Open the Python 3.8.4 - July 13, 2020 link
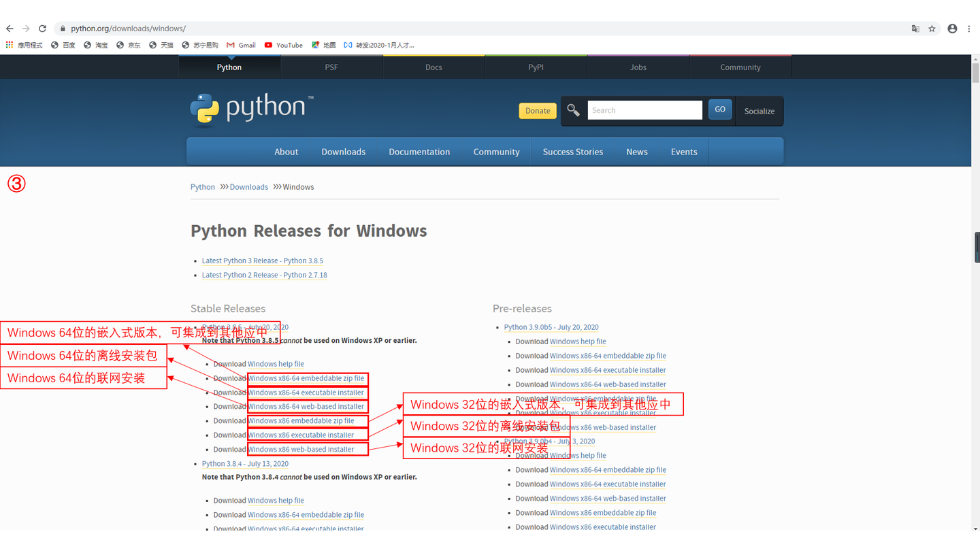 (x=245, y=464)
